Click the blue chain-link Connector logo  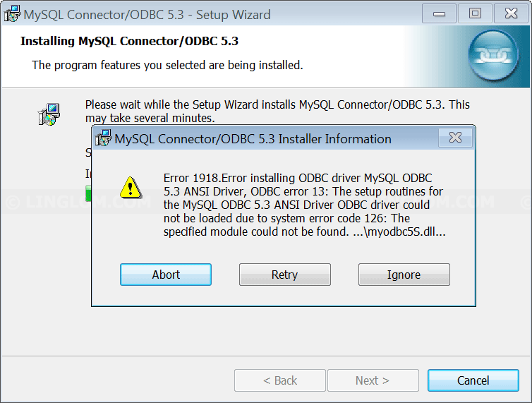(493, 55)
